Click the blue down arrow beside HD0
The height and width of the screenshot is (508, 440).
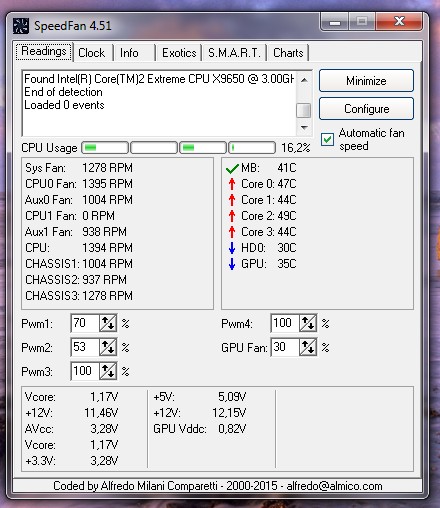232,248
